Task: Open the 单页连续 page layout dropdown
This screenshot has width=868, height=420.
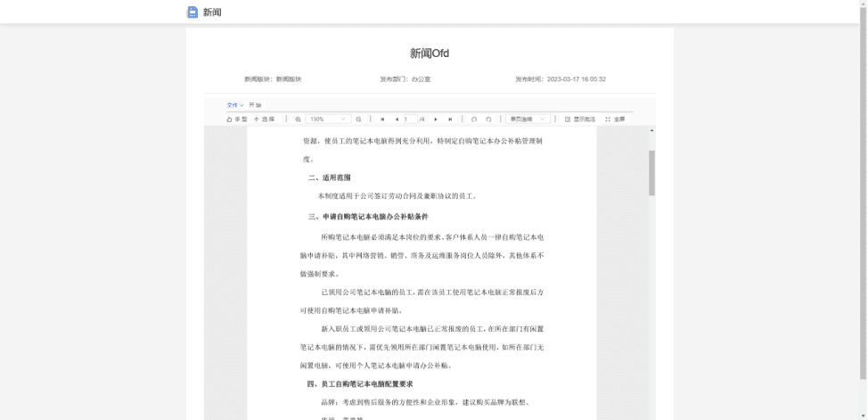Action: coord(528,119)
